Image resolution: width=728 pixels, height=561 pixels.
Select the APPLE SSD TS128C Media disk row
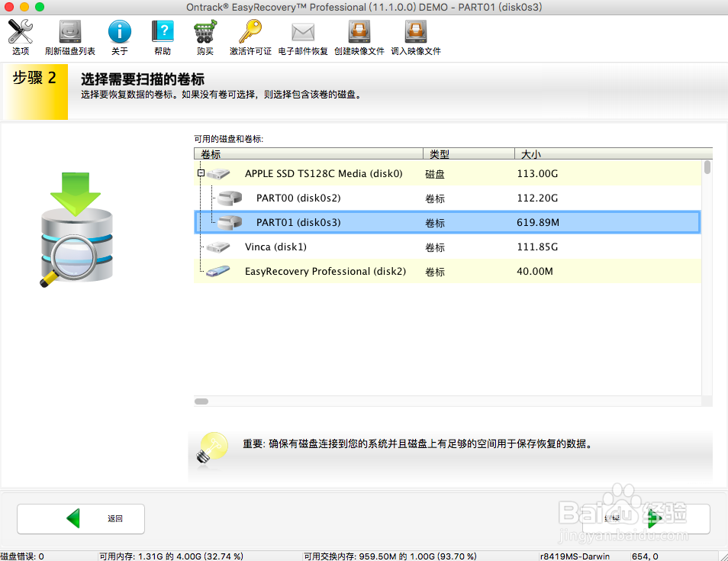click(447, 174)
